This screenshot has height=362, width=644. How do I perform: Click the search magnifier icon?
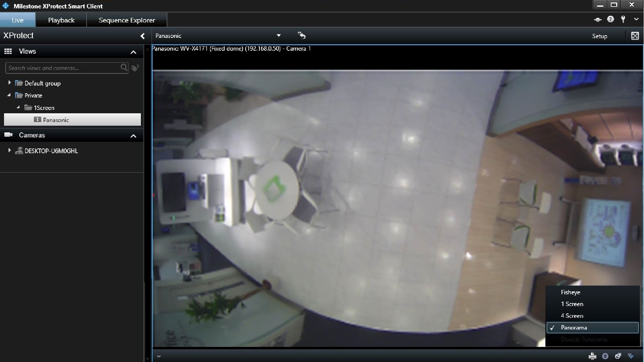point(124,68)
